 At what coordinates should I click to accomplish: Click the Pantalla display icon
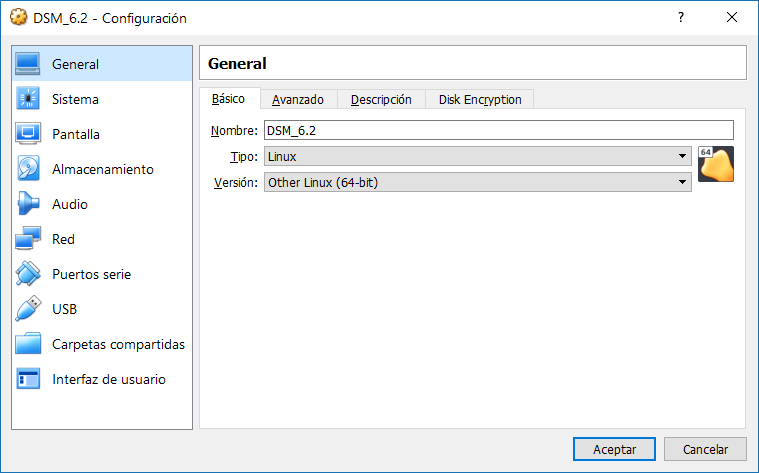pos(28,134)
